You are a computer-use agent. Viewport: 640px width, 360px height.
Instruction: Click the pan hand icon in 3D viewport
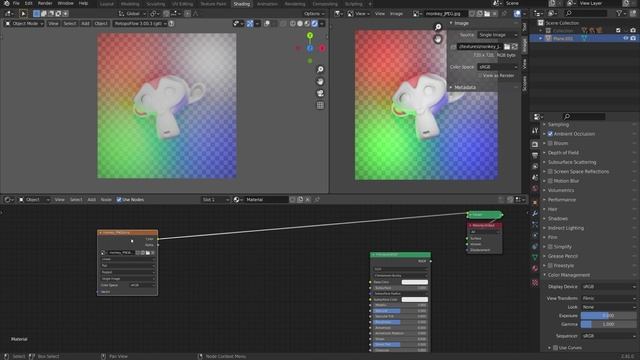pyautogui.click(x=320, y=82)
